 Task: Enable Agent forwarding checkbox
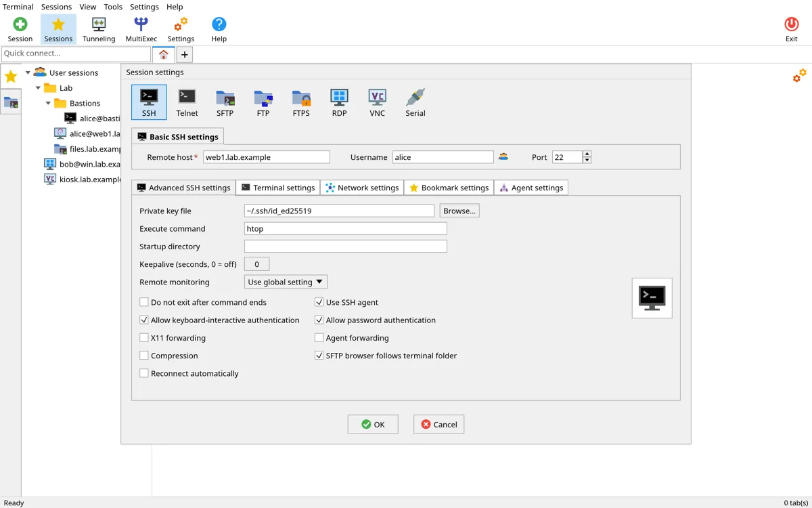[319, 337]
